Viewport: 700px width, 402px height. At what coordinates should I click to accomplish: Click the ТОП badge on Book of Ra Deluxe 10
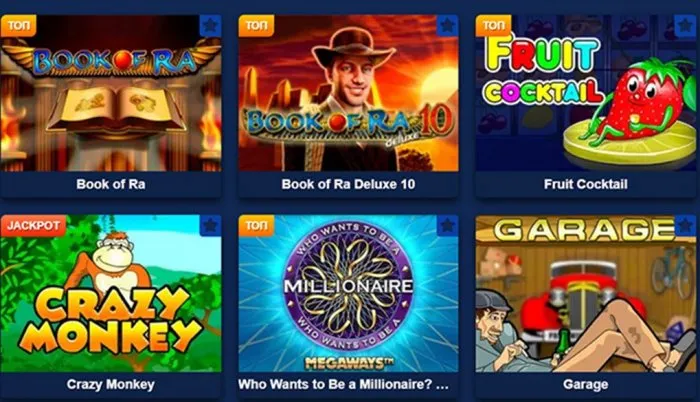tap(256, 25)
